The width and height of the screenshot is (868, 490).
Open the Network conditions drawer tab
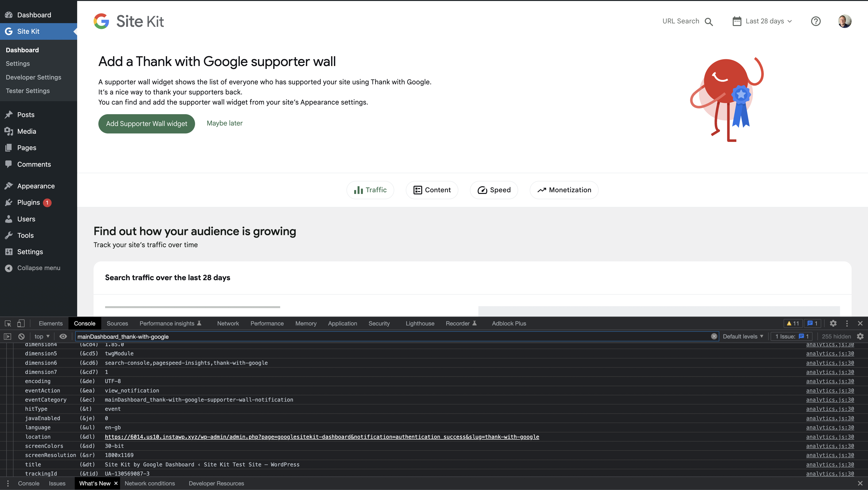coord(150,483)
